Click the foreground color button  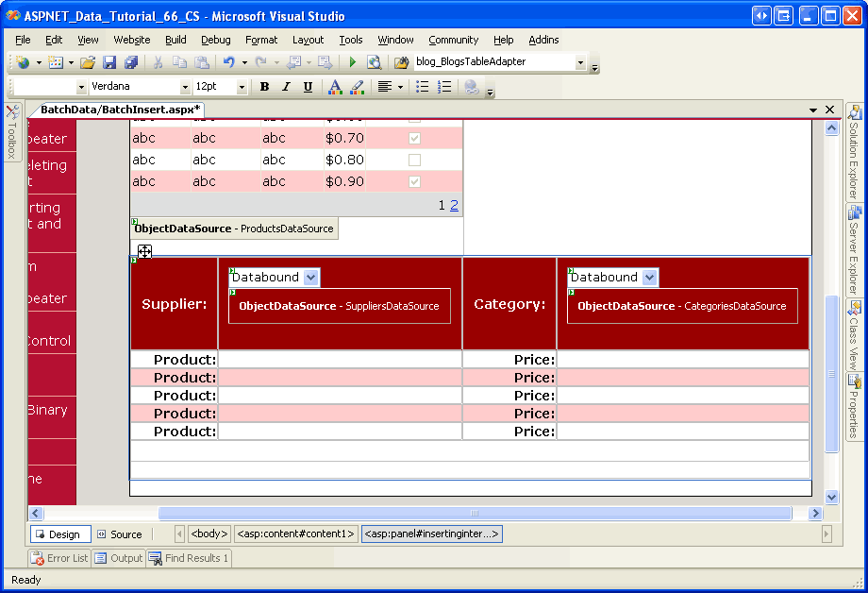(x=334, y=87)
